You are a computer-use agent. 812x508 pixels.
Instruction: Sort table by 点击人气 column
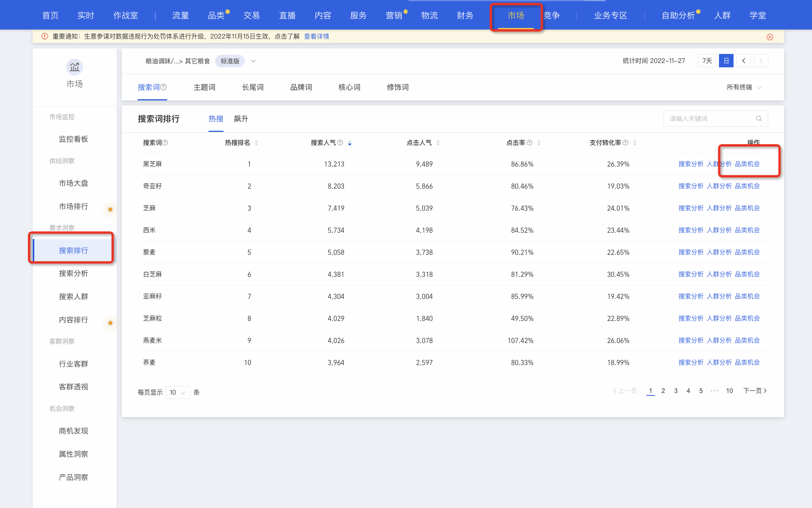[x=438, y=143]
